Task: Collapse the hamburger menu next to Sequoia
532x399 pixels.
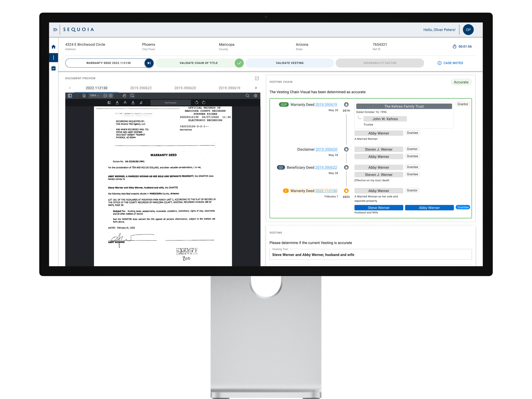Action: 55,30
